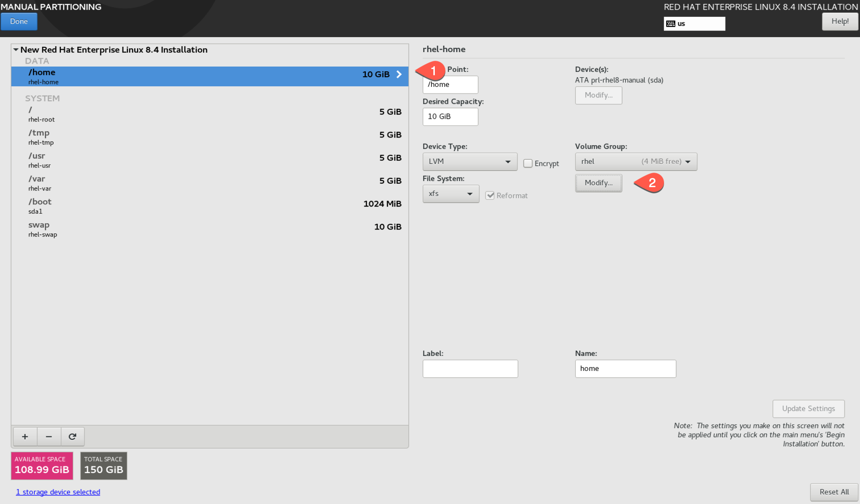Select the /var rhel-var partition
The height and width of the screenshot is (504, 860).
pyautogui.click(x=210, y=183)
